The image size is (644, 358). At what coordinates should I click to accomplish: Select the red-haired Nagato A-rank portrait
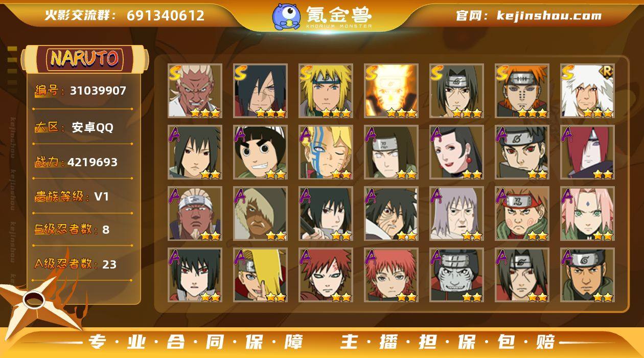(x=587, y=152)
